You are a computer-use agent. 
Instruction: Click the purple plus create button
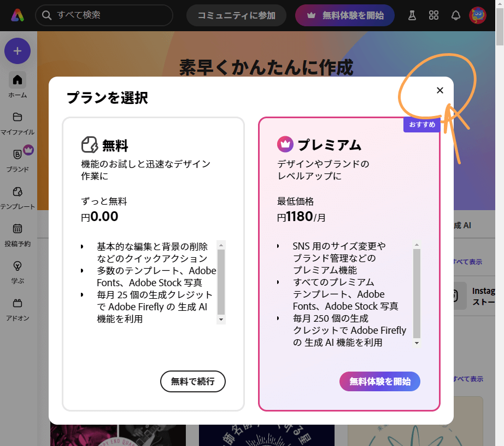17,51
